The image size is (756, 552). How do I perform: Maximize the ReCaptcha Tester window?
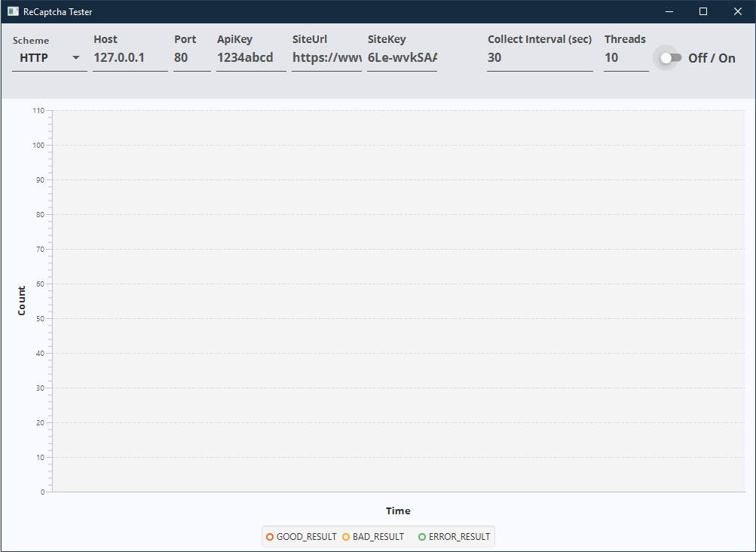tap(703, 12)
